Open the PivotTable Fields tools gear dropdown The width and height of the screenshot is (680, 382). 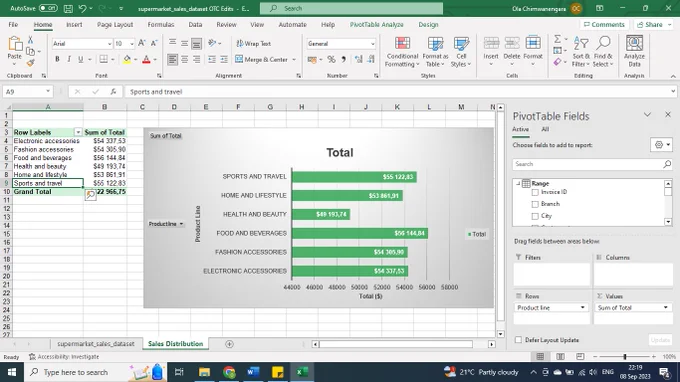pos(661,145)
